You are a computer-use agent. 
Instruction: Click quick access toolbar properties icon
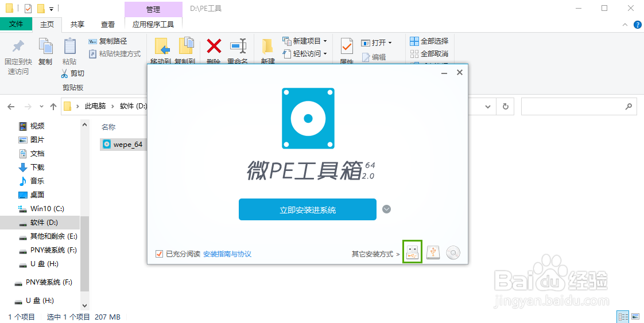[28, 8]
